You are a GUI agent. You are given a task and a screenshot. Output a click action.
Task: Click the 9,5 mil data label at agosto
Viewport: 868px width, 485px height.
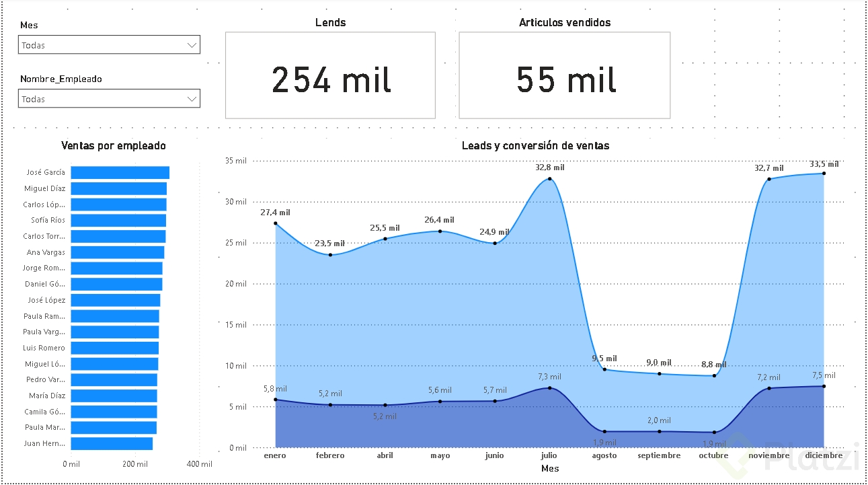click(x=604, y=359)
